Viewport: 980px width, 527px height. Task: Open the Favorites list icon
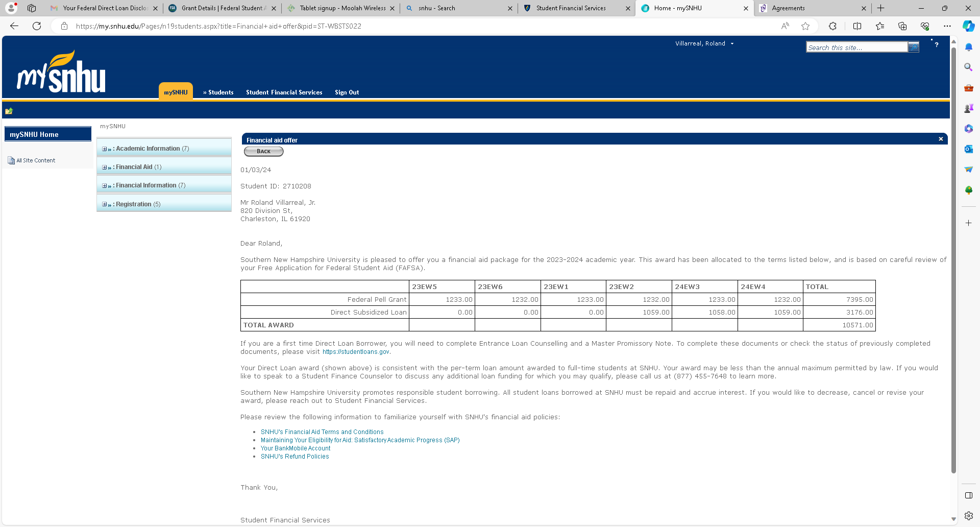click(x=880, y=26)
